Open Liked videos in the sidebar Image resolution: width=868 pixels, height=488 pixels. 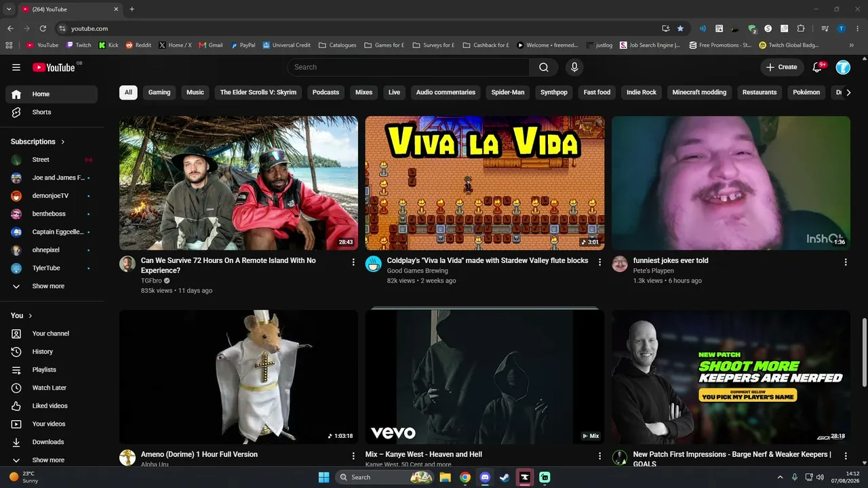[52, 406]
